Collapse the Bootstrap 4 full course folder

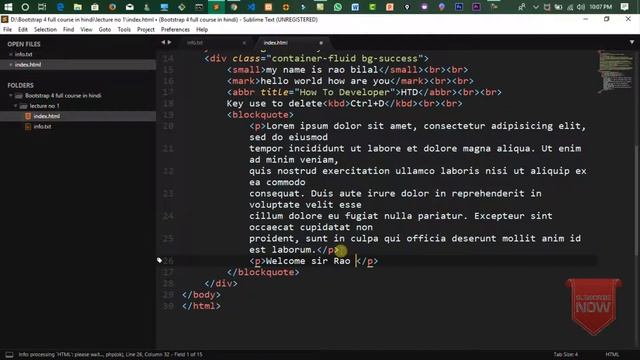pos(11,96)
